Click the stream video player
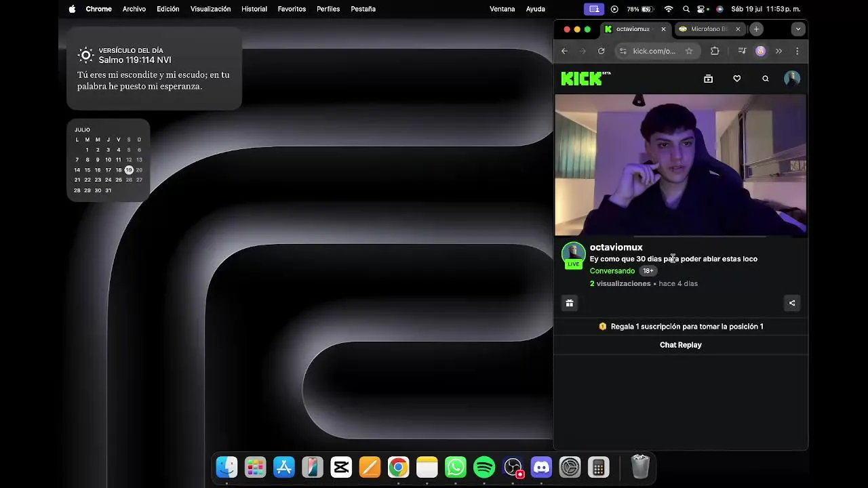This screenshot has height=488, width=868. click(681, 165)
